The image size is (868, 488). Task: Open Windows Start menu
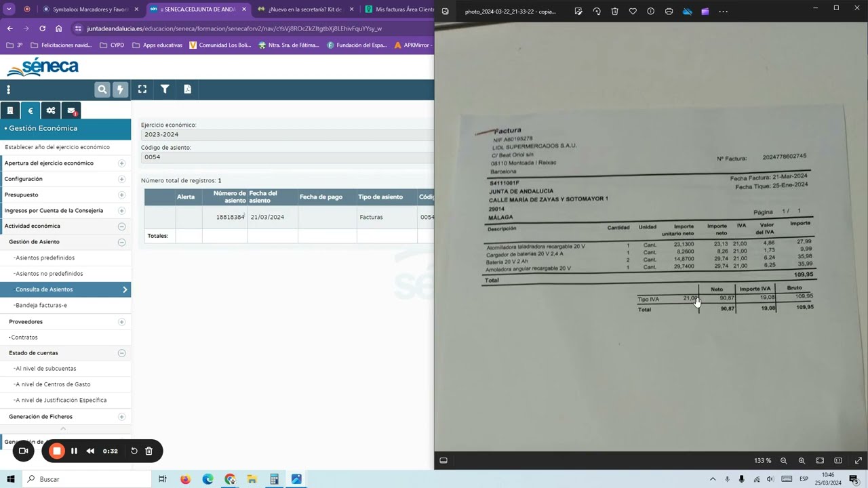click(11, 479)
